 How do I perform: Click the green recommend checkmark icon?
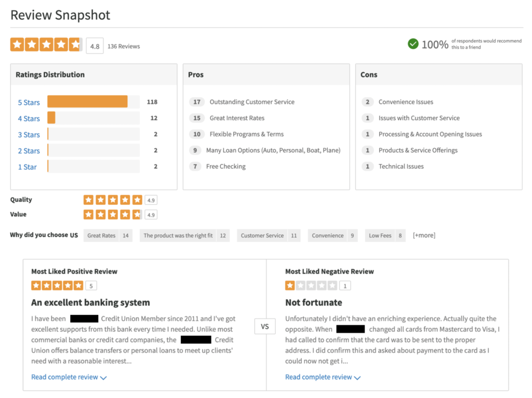[413, 44]
